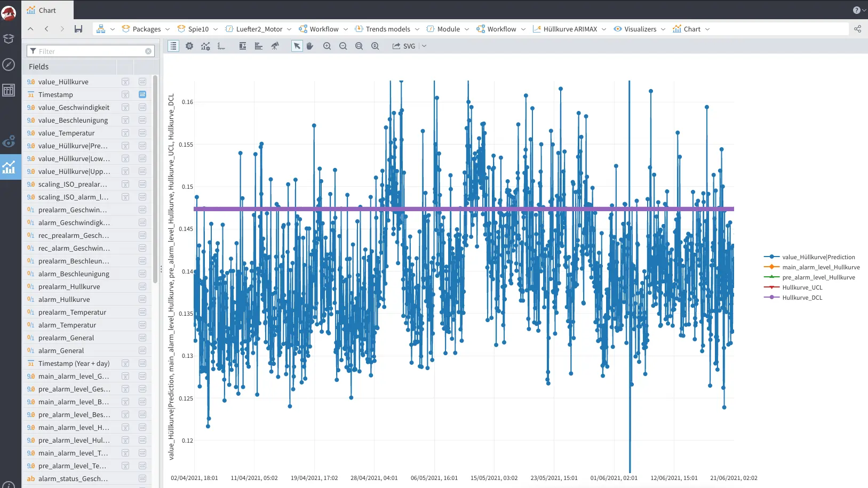Open the graduation cap sidebar icon

click(9, 38)
